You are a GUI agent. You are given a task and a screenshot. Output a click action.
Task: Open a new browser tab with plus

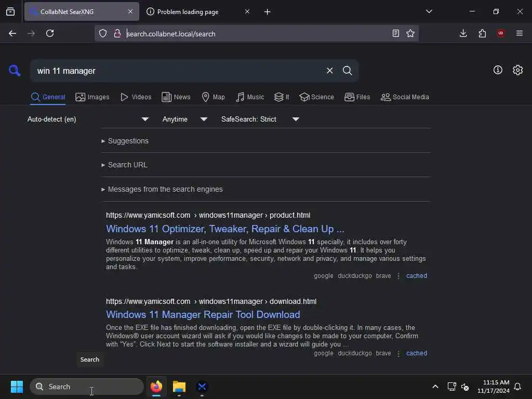point(268,12)
